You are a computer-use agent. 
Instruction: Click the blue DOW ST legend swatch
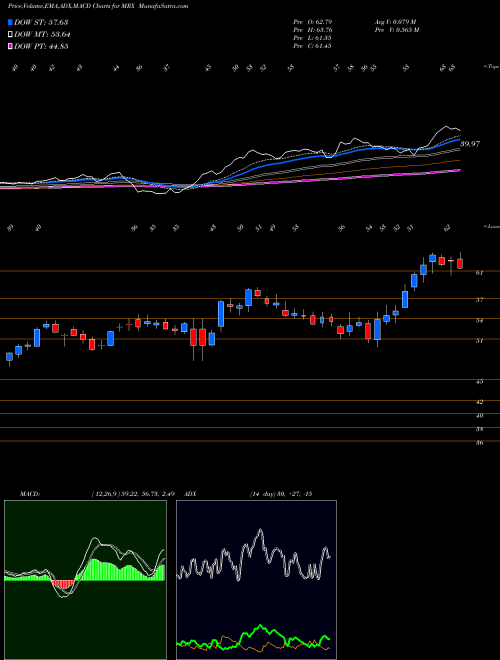point(10,22)
